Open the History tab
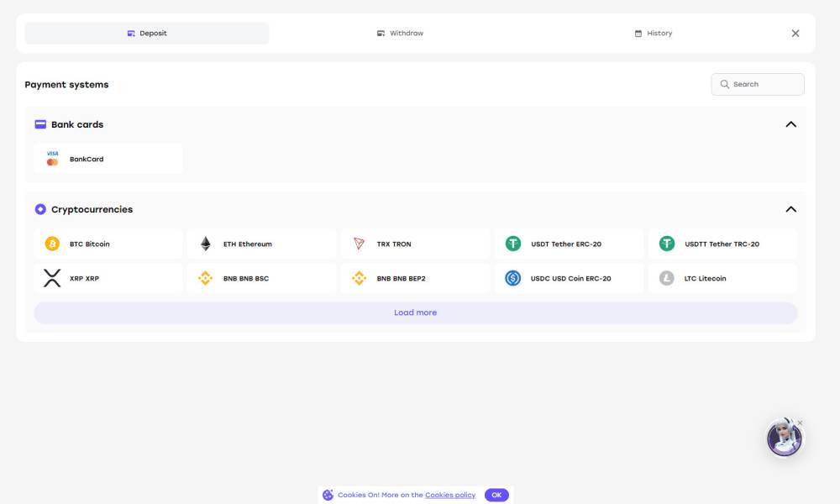 [653, 34]
